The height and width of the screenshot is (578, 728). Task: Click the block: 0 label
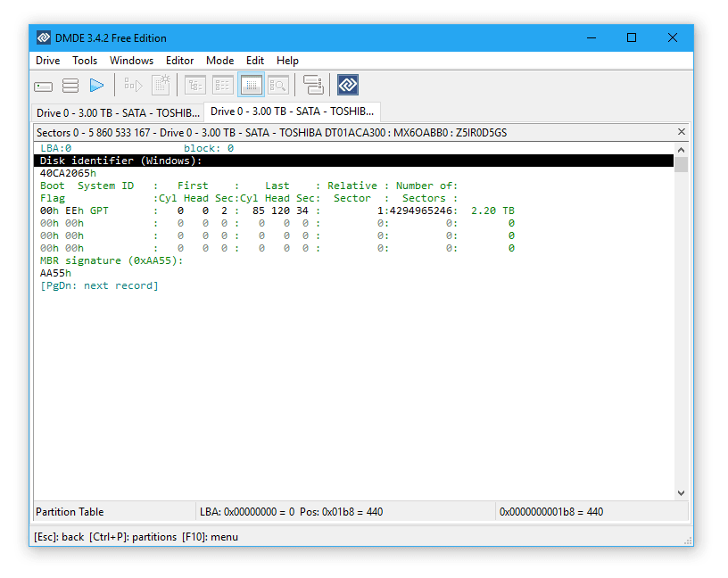209,148
